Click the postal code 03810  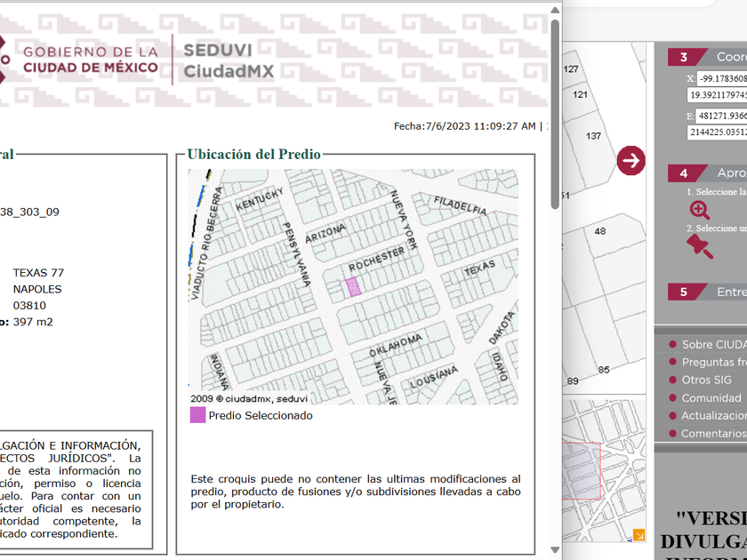tap(29, 306)
